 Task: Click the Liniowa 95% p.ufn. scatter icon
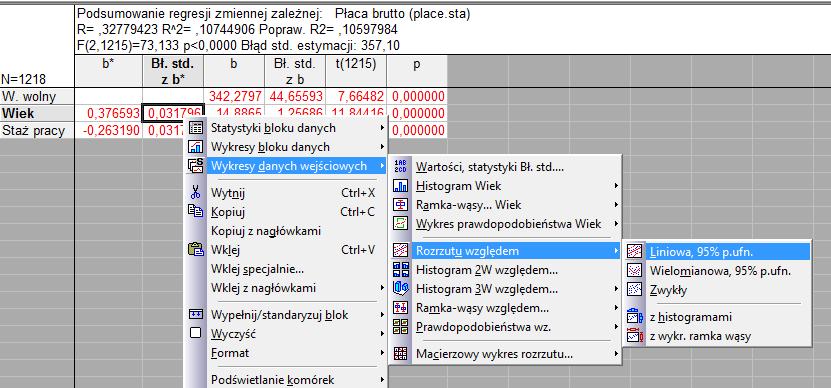coord(634,252)
